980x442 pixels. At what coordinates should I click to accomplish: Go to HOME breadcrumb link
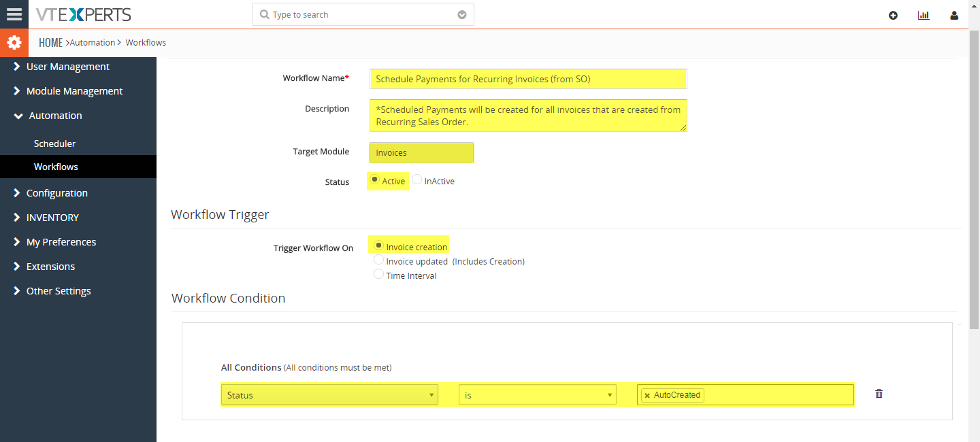pos(50,42)
